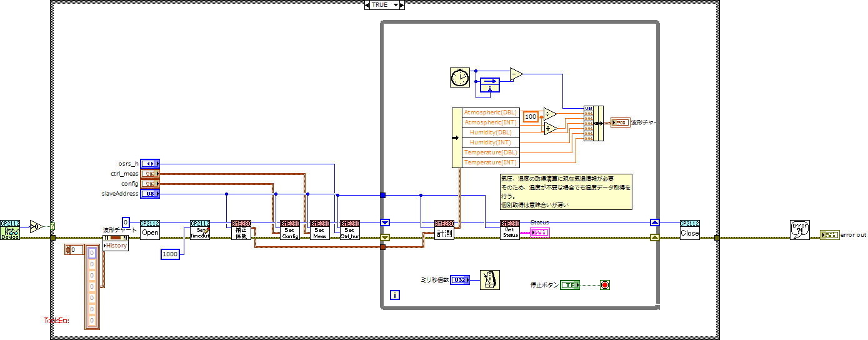Screen dimensions: 868x340
Task: Select the slaveAddress U8 terminal
Action: [x=150, y=194]
